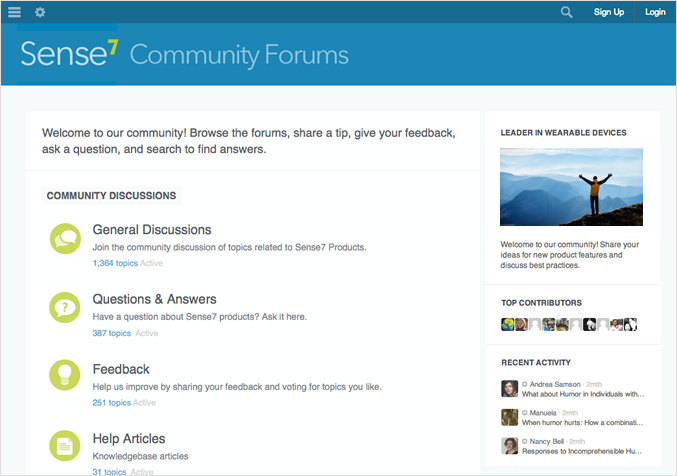Click 'Help us improve by sharing' description
Viewport: 677px width, 476px height.
pos(237,387)
